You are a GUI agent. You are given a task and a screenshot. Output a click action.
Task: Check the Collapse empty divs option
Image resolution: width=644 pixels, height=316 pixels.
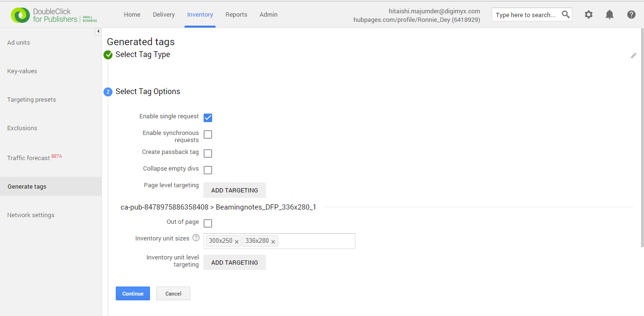pyautogui.click(x=207, y=170)
